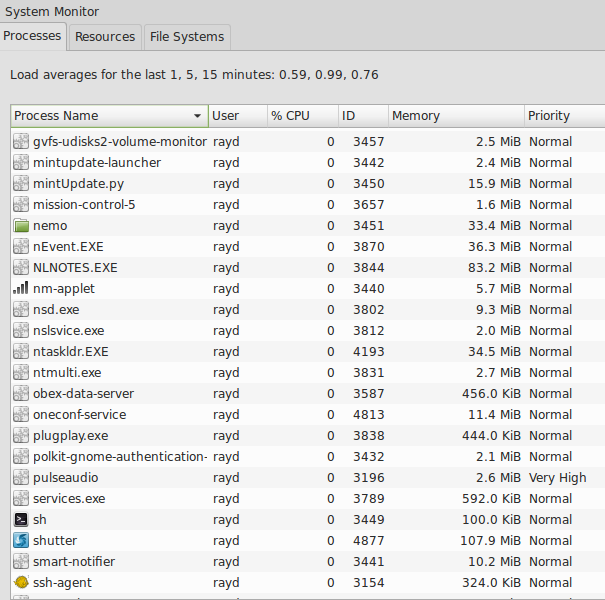Select the nemo process name
Viewport: 605px width, 600px height.
(x=50, y=226)
